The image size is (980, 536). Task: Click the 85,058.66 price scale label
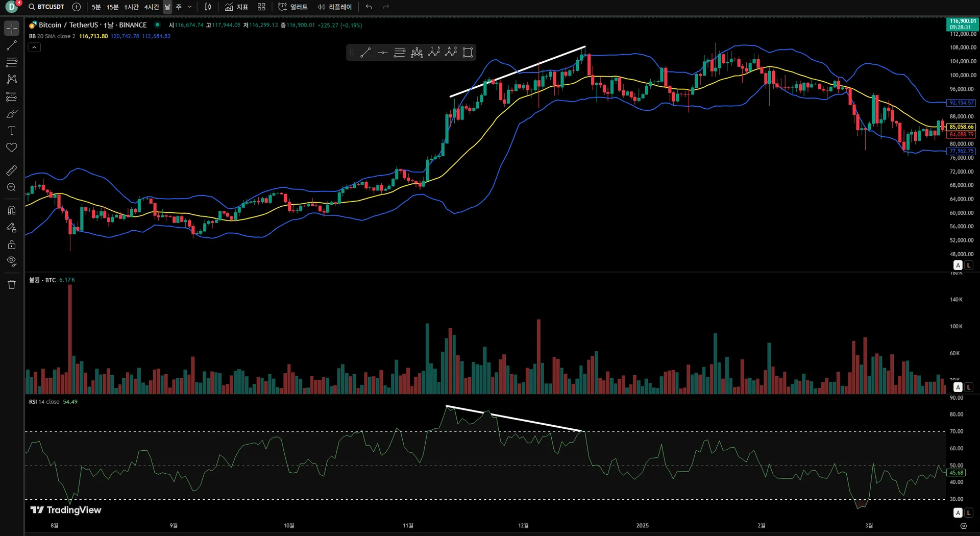pyautogui.click(x=962, y=127)
